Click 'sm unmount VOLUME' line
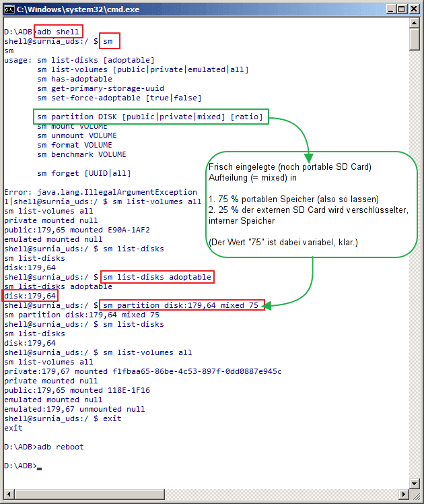Image resolution: width=424 pixels, height=504 pixels. pos(77,135)
